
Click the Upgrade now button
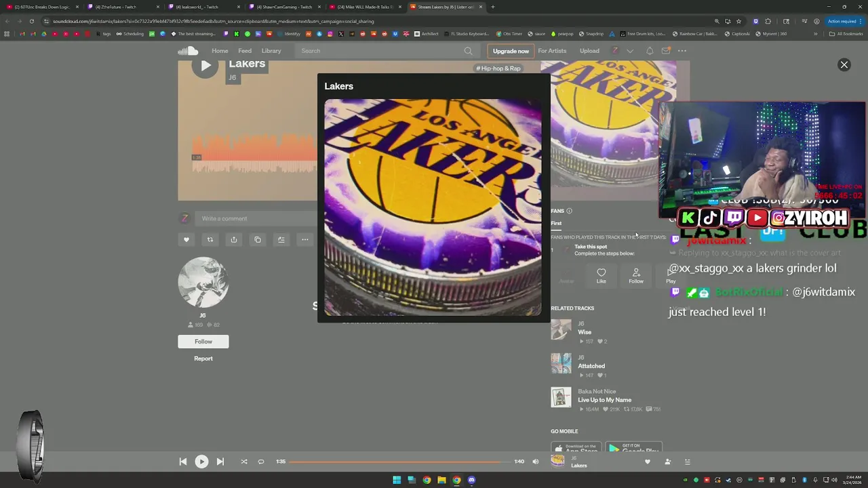pyautogui.click(x=511, y=51)
